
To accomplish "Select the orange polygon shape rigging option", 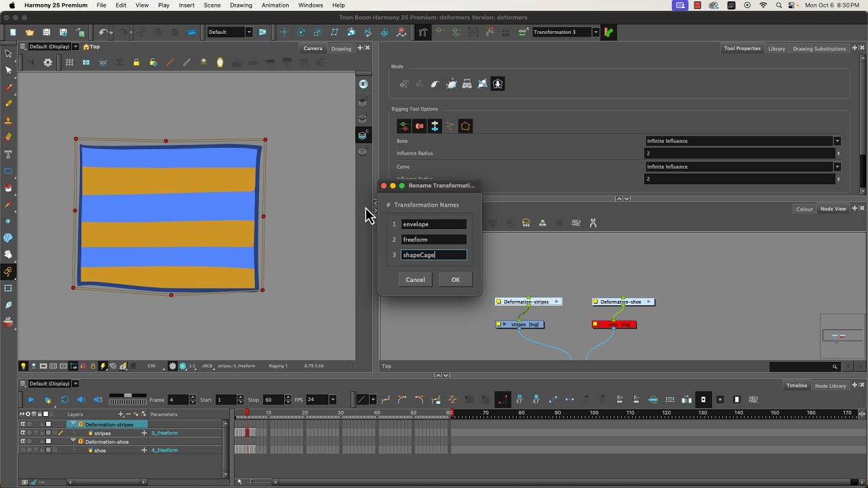I will point(465,126).
